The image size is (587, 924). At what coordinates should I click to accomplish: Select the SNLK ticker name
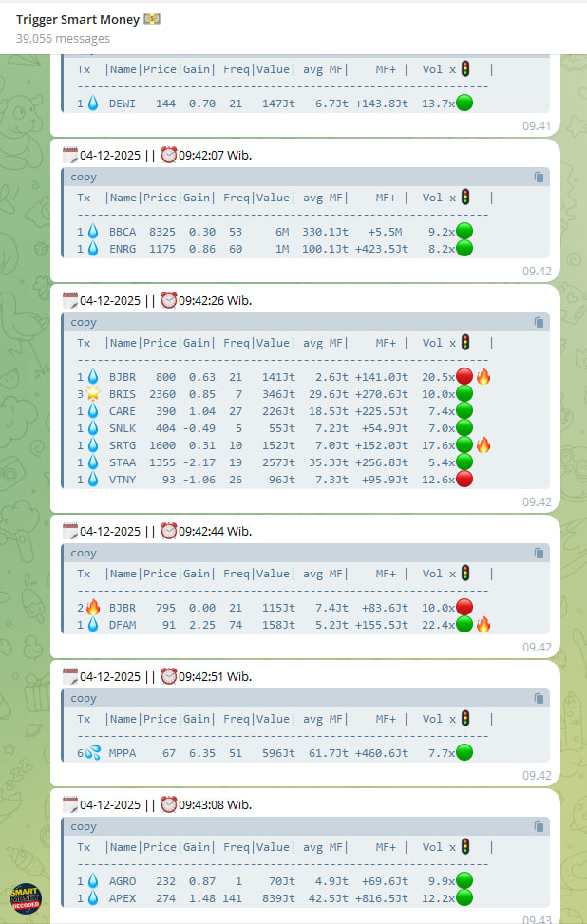point(122,428)
